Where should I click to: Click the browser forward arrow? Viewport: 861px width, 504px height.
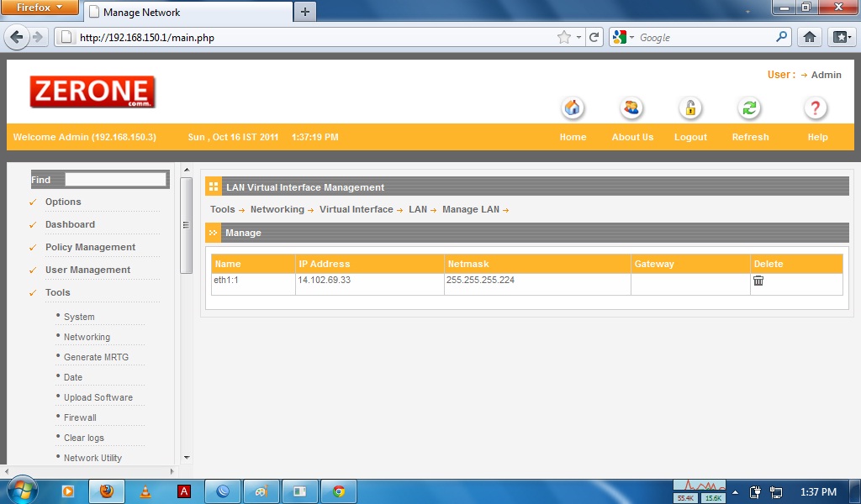(x=37, y=37)
